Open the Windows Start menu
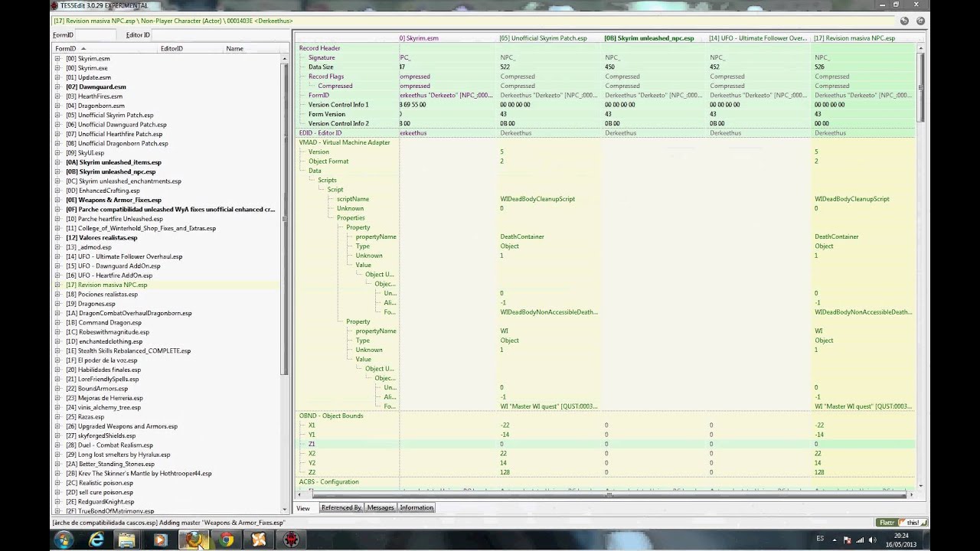The height and width of the screenshot is (551, 980). [64, 540]
